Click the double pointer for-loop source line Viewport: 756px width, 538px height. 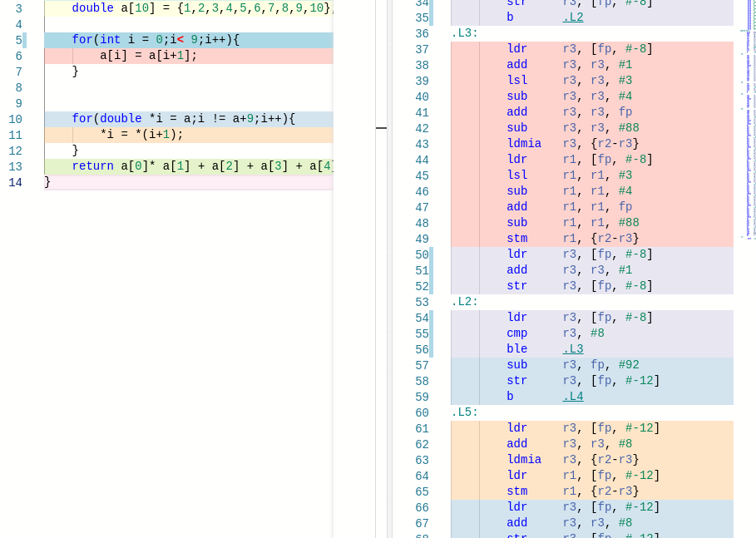(x=183, y=119)
